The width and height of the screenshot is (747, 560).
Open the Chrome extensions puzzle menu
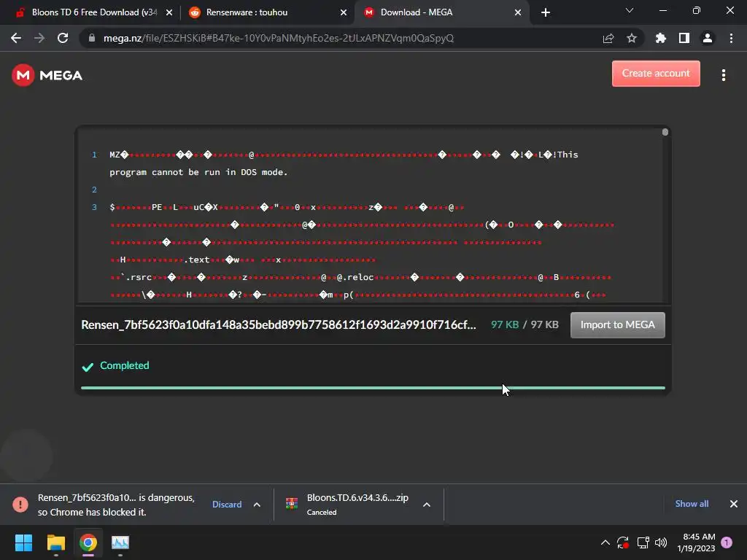coord(660,38)
